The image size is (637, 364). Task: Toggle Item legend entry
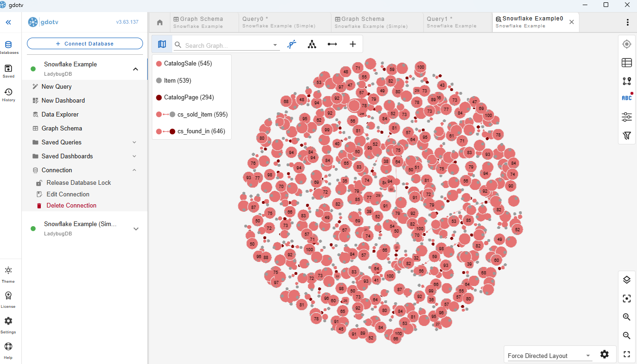coord(174,80)
